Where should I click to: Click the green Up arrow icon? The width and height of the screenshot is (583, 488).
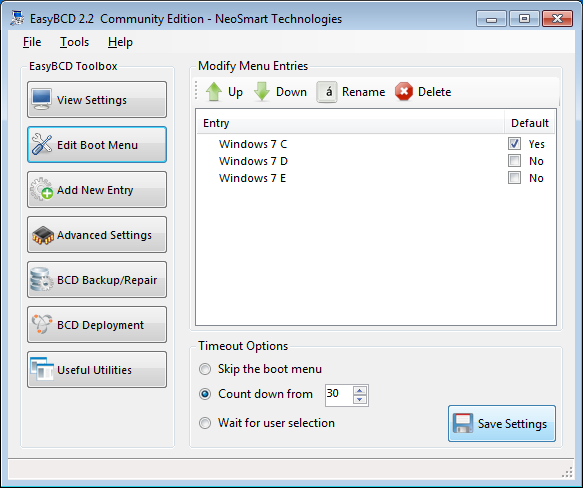click(214, 92)
